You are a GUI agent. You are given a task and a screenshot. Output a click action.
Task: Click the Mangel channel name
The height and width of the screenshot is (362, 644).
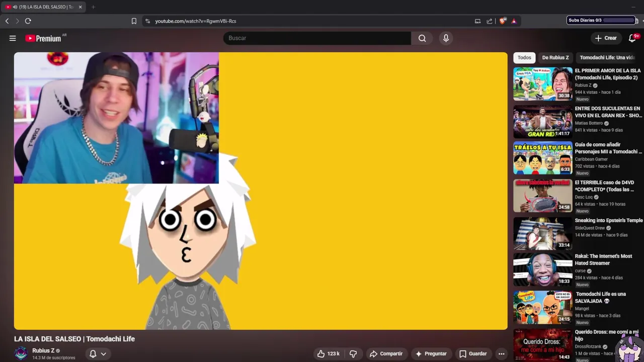(582, 309)
